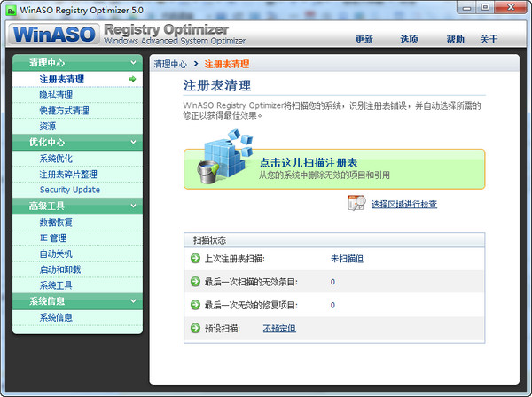Click the green arrow beside 预设扫描
Image resolution: width=532 pixels, height=397 pixels.
pos(195,328)
